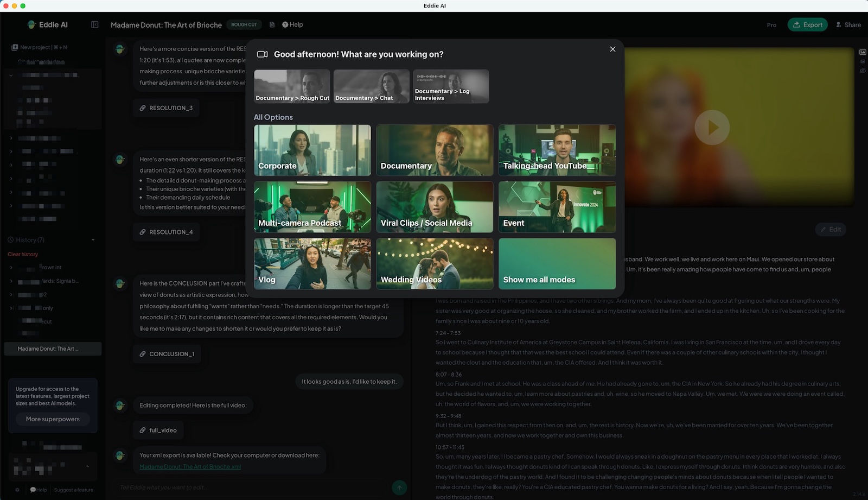Screen dimensions: 868x500
Task: Expand the history item ending 'rown int'
Action: pos(11,268)
